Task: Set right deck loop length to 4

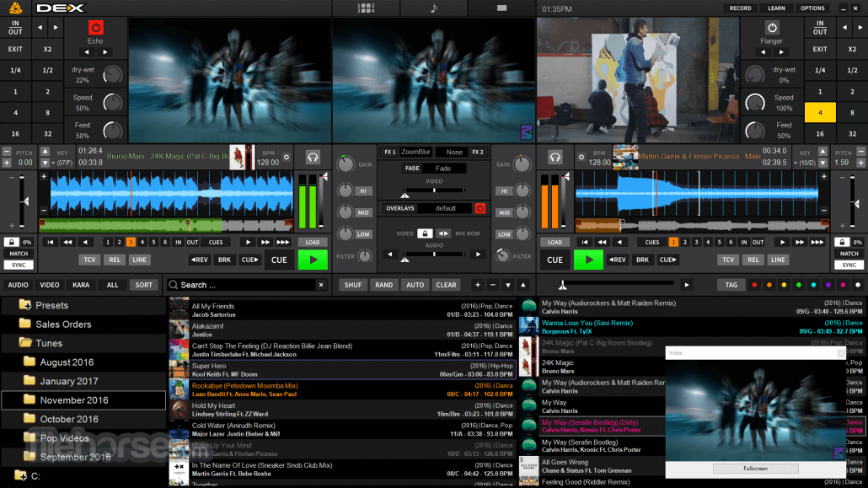Action: [820, 112]
